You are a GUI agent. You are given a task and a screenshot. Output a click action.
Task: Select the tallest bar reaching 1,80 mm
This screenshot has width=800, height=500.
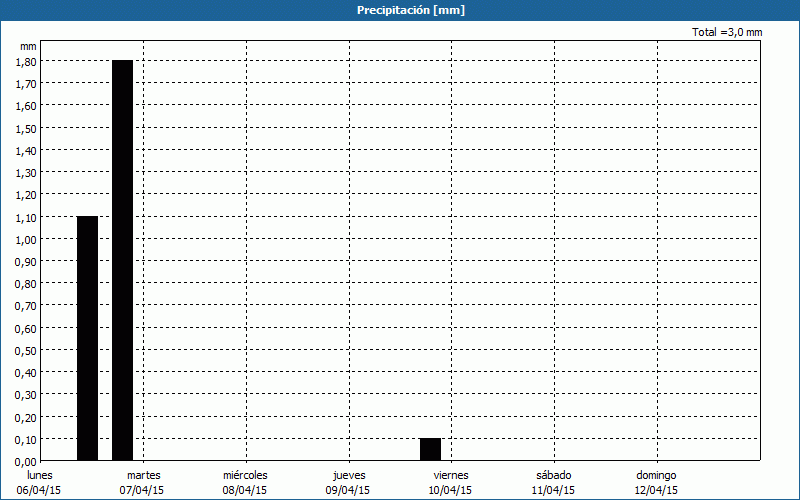[x=122, y=260]
